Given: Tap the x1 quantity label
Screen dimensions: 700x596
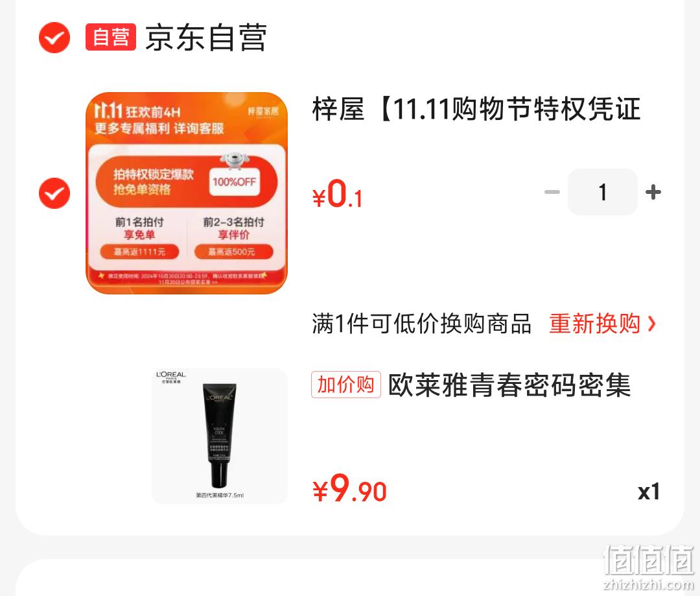Looking at the screenshot, I should point(649,492).
